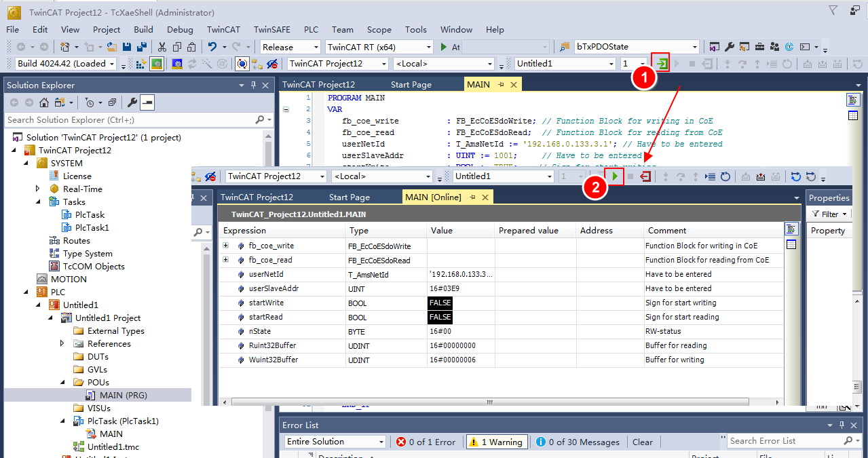Viewport: 868px width, 458px height.
Task: Collapse the VAR block in the code editor
Action: (x=286, y=109)
